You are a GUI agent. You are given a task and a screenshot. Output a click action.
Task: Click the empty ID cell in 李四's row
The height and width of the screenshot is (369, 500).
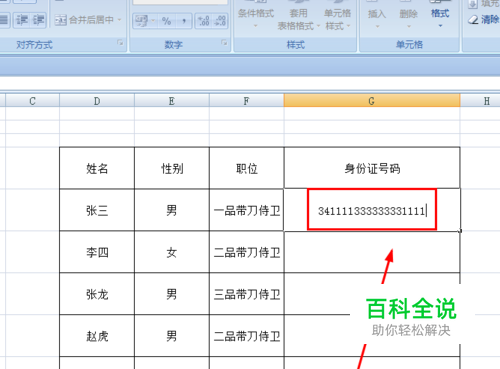[x=372, y=252]
